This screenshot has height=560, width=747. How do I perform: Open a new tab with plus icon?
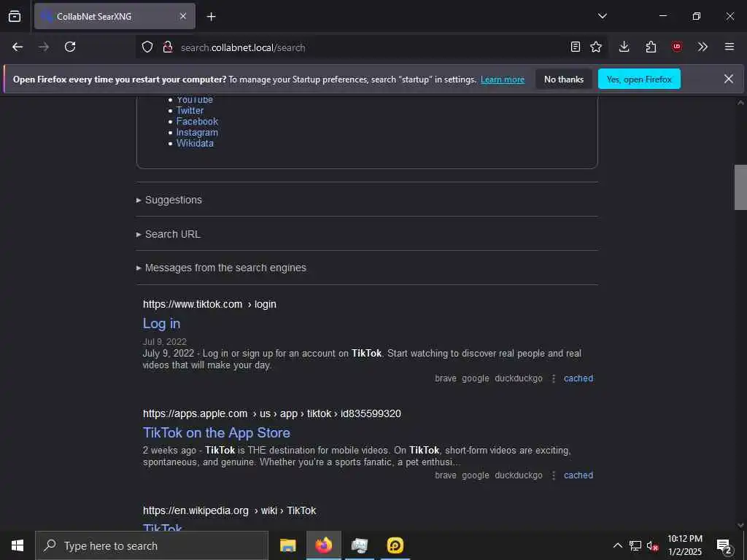[x=211, y=17]
